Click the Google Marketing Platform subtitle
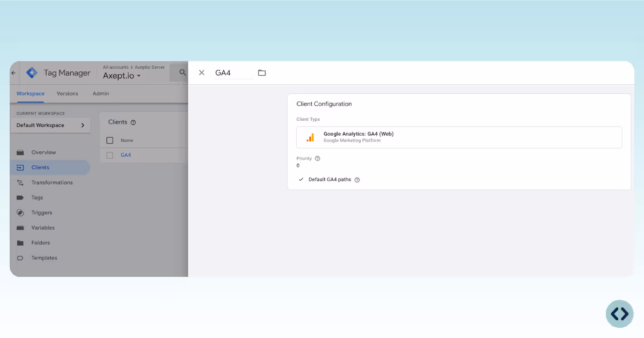 point(352,141)
